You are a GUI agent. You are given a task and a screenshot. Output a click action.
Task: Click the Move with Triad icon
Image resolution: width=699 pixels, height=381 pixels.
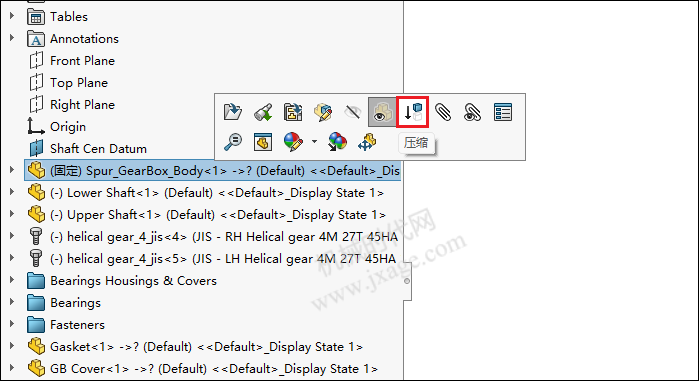pos(367,142)
